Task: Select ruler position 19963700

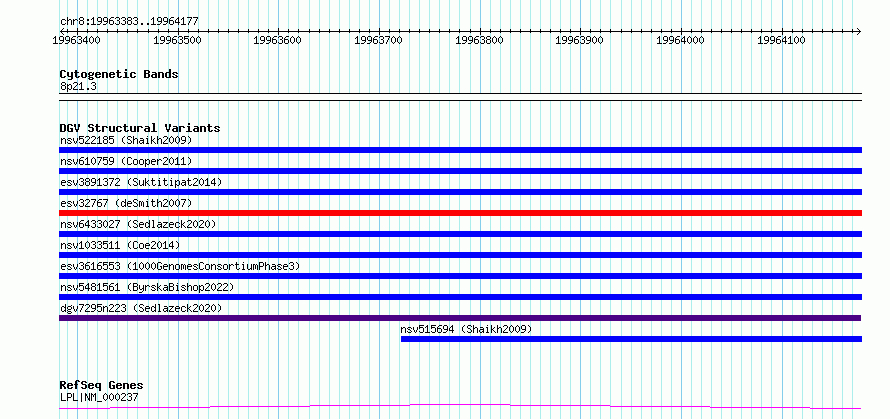Action: point(380,40)
